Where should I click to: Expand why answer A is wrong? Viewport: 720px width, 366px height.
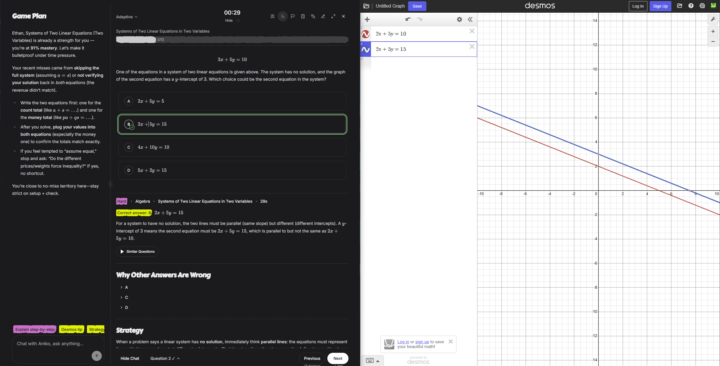pyautogui.click(x=124, y=287)
